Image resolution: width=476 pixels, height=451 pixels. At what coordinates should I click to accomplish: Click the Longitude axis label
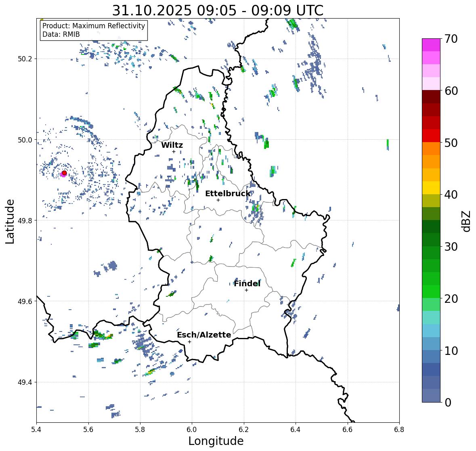[x=216, y=441]
